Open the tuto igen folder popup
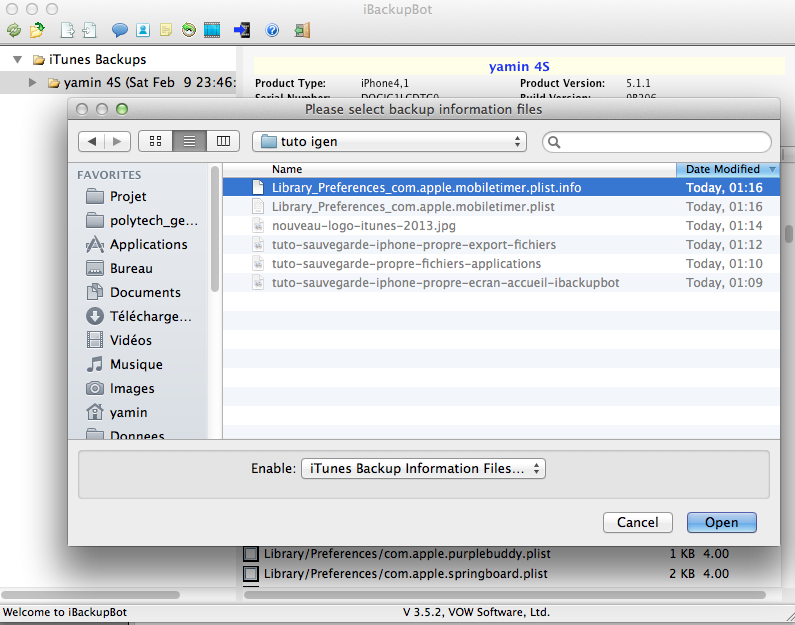This screenshot has width=795, height=625. (x=389, y=141)
